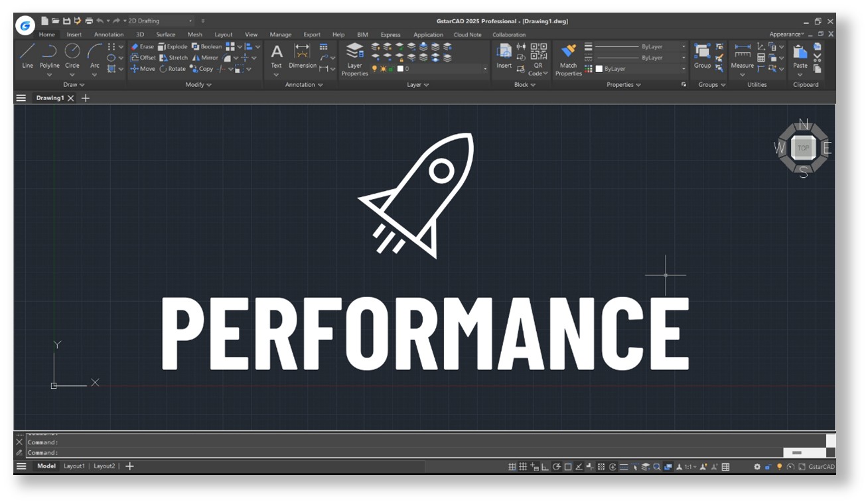Click in the Command line input
The height and width of the screenshot is (504, 868).
[x=398, y=453]
